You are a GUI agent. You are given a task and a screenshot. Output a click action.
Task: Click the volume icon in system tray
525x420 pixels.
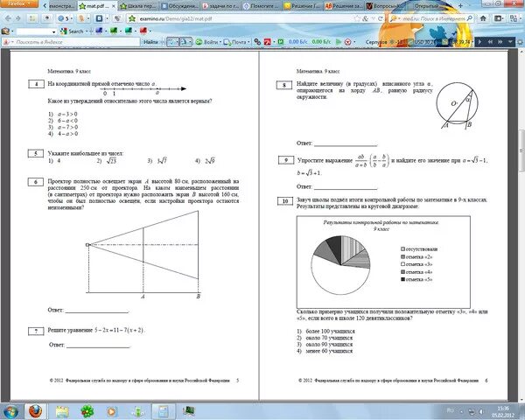click(481, 411)
